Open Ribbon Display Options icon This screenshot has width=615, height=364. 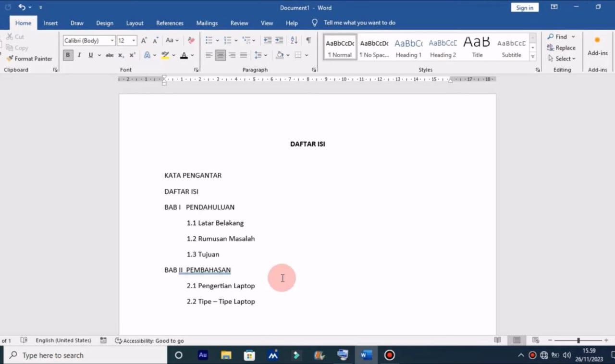(554, 7)
